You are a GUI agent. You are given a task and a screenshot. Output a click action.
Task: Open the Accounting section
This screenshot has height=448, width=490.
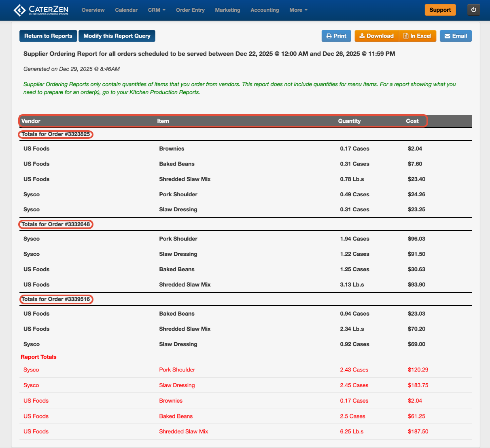click(x=265, y=10)
